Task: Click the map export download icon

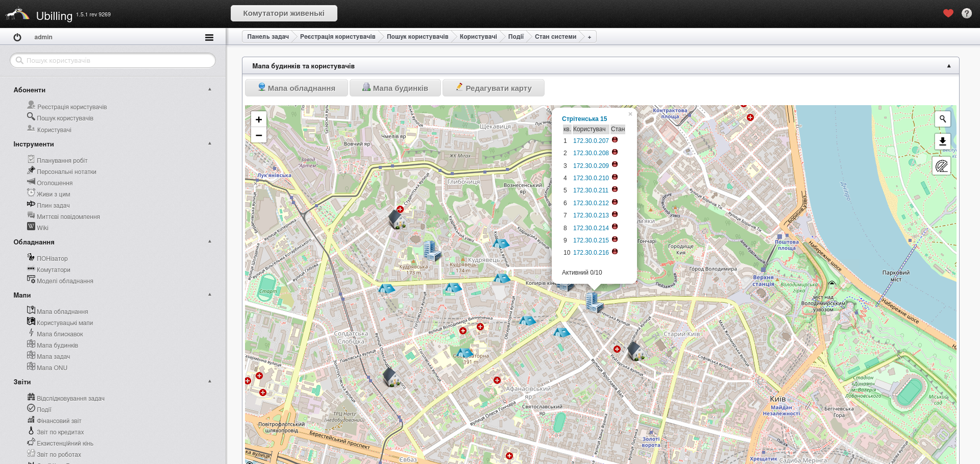Action: coord(942,141)
